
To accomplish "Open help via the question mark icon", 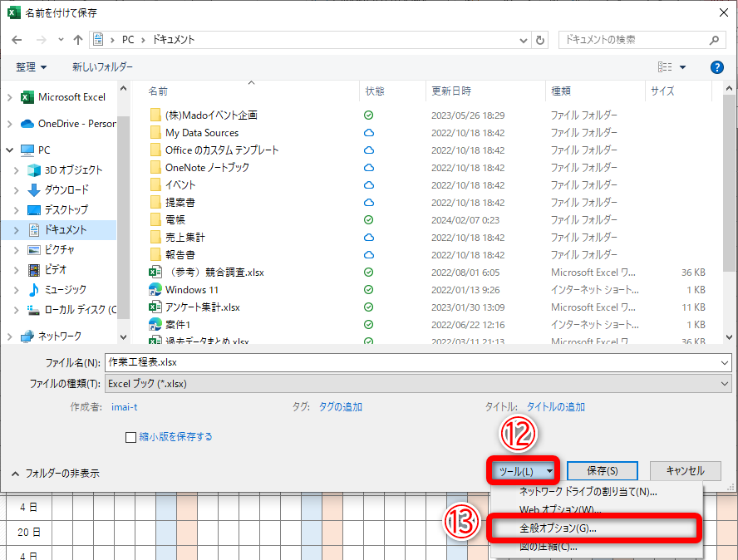I will [x=716, y=67].
